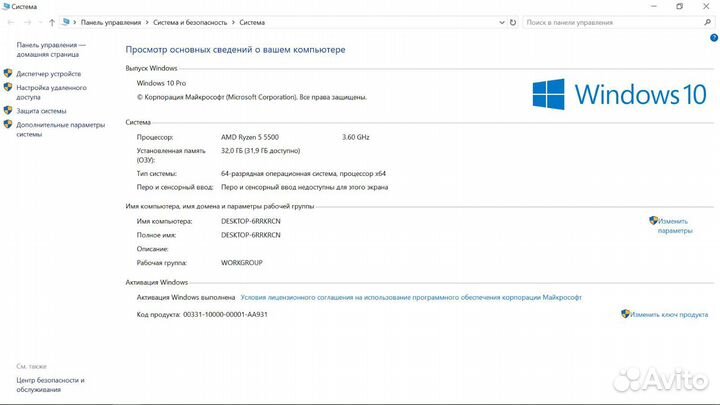Viewport: 720px width, 405px height.
Task: Click Перо и сенсорный ввод недоступны text
Action: pos(304,187)
